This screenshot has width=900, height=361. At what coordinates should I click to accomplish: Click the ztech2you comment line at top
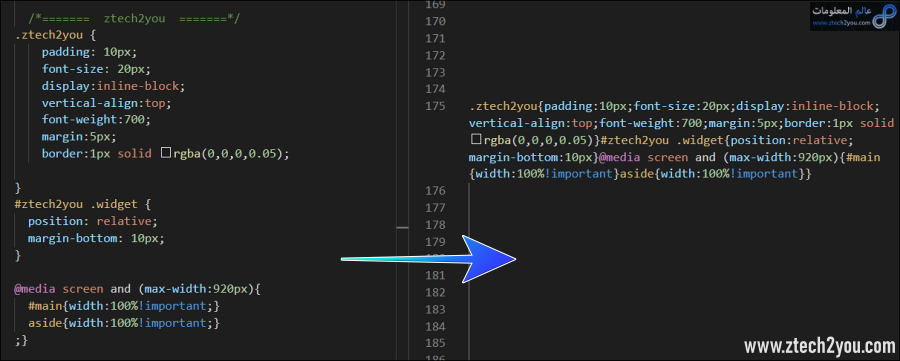[134, 19]
